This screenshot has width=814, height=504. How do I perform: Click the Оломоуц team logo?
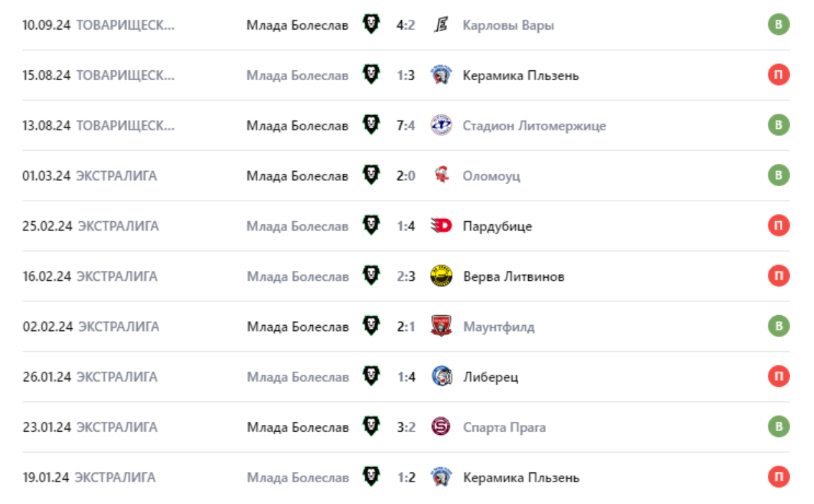coord(441,176)
